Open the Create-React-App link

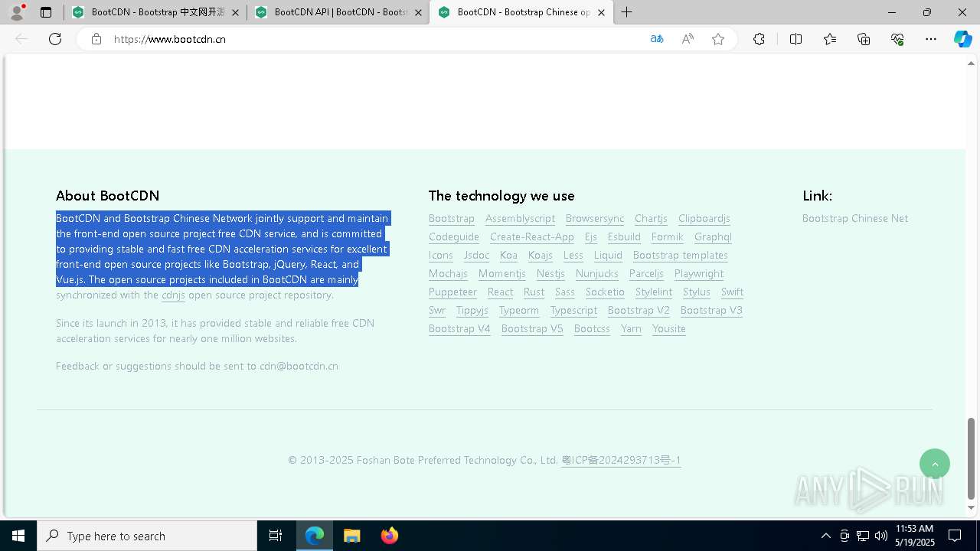532,237
